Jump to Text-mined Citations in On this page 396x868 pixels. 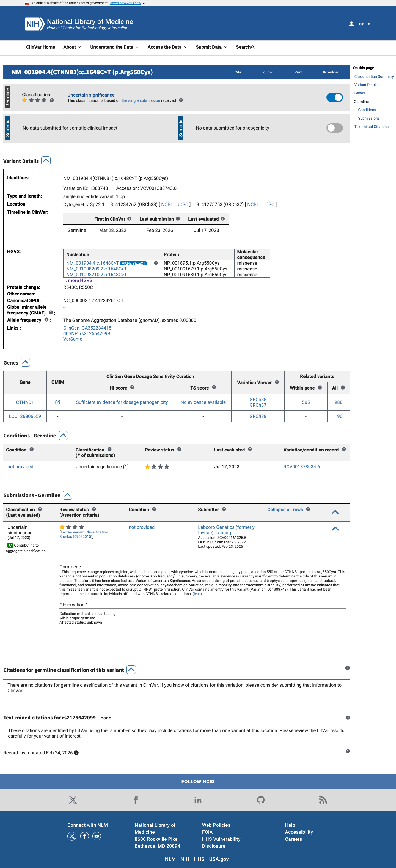pos(371,127)
